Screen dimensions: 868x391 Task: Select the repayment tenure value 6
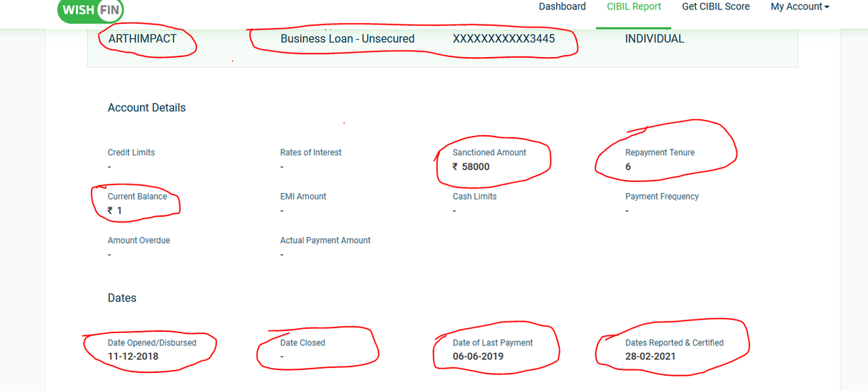629,167
